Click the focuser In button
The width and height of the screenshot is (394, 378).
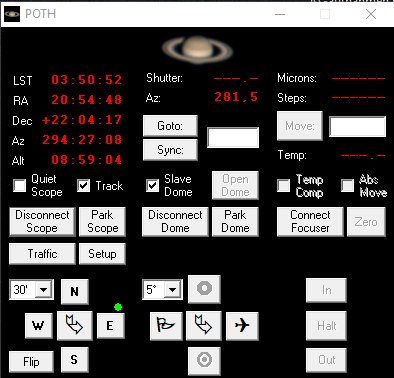click(x=326, y=290)
